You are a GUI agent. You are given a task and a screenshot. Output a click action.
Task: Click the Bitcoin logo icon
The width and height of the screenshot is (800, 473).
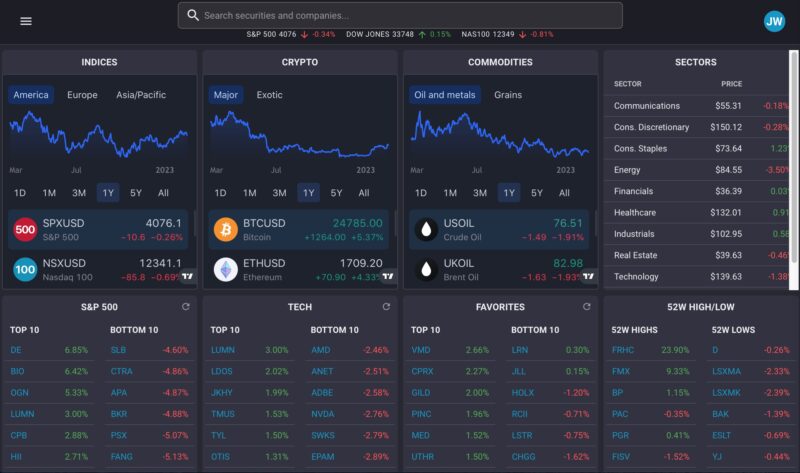(226, 230)
